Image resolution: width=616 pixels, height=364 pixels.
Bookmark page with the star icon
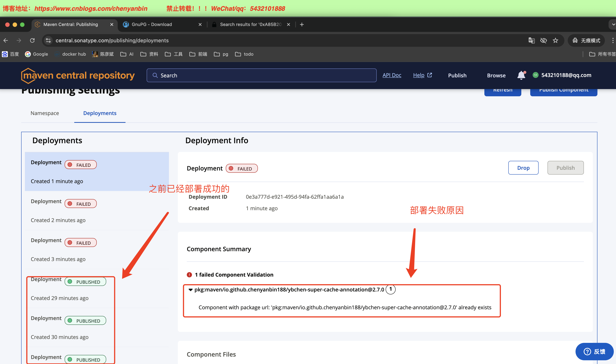tap(555, 40)
